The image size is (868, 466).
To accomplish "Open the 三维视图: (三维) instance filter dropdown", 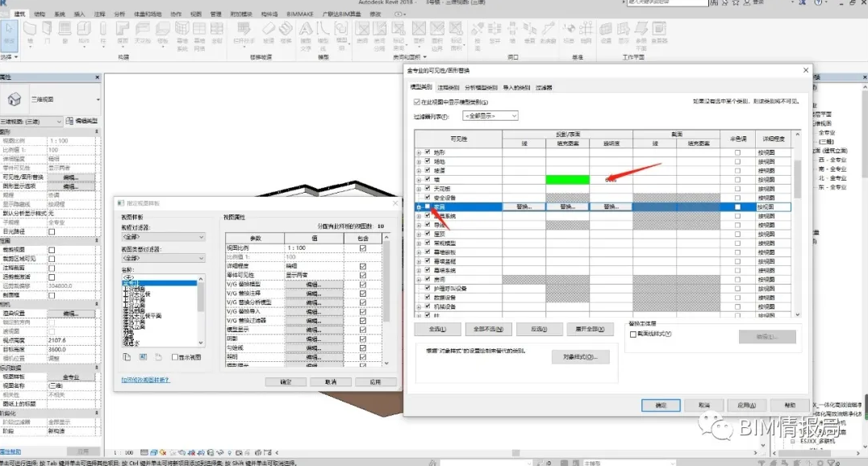I will (31, 121).
